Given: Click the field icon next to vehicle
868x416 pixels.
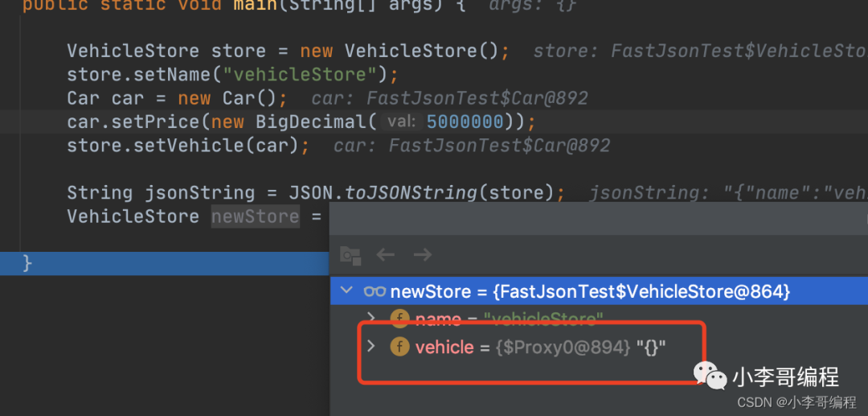Looking at the screenshot, I should (x=399, y=347).
